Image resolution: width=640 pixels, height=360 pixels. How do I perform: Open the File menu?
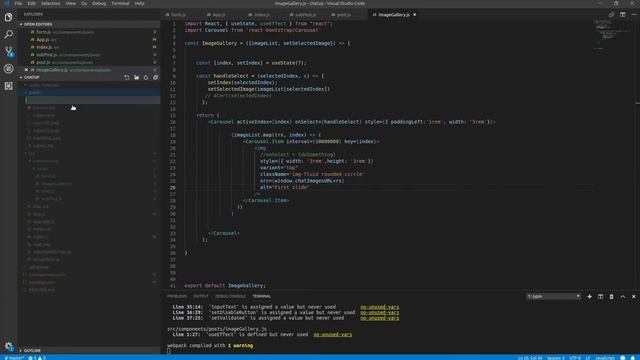tap(18, 3)
